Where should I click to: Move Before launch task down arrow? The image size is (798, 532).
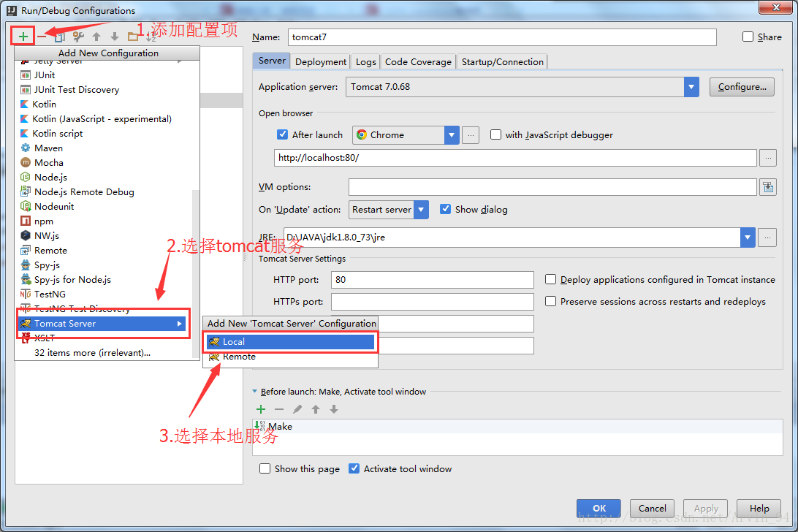pyautogui.click(x=334, y=409)
